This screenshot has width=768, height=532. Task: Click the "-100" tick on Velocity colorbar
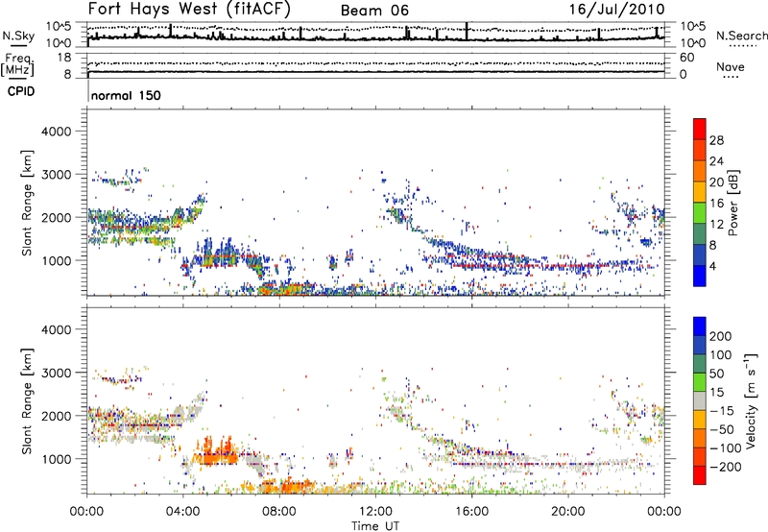click(726, 448)
